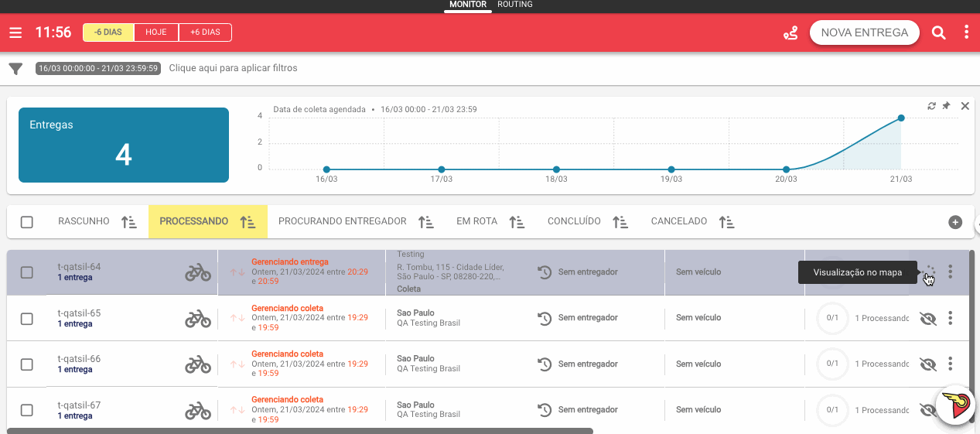This screenshot has width=980, height=434.
Task: Close the deliveries chart panel
Action: pyautogui.click(x=965, y=106)
